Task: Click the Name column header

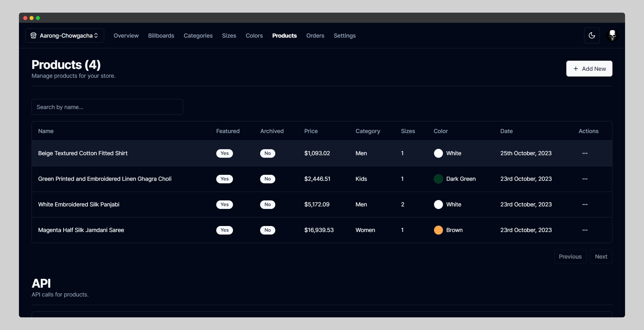Action: click(46, 131)
